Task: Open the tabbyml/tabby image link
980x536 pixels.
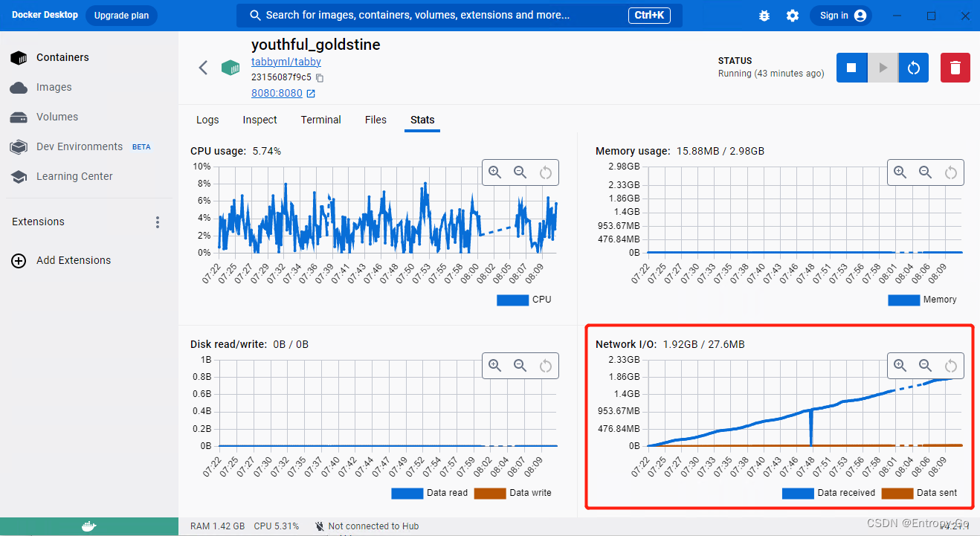Action: pyautogui.click(x=286, y=61)
